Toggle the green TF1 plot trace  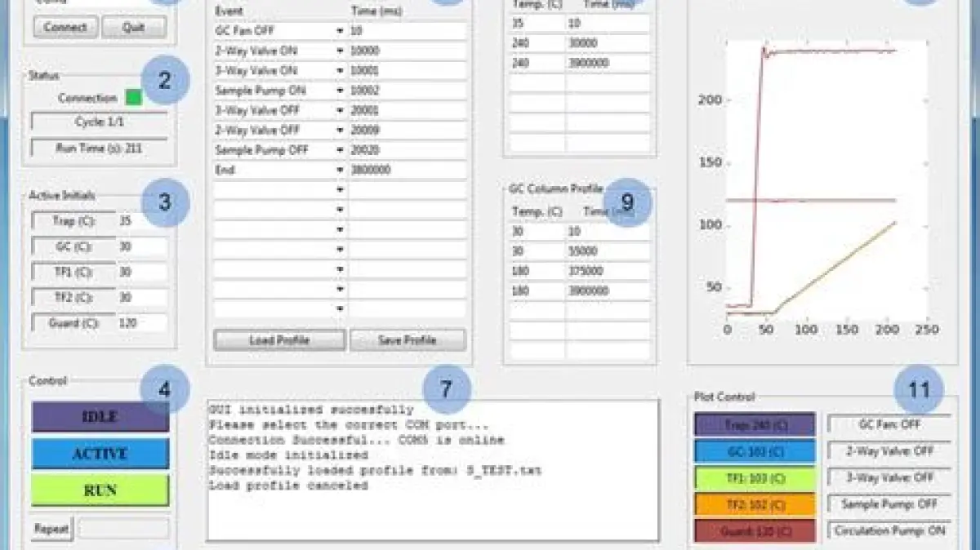(754, 478)
